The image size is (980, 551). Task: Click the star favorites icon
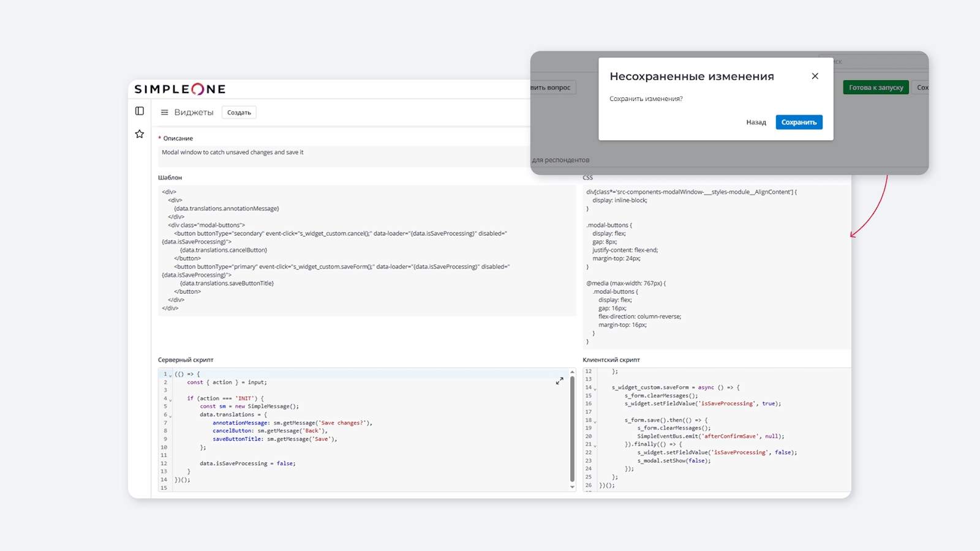(x=140, y=134)
